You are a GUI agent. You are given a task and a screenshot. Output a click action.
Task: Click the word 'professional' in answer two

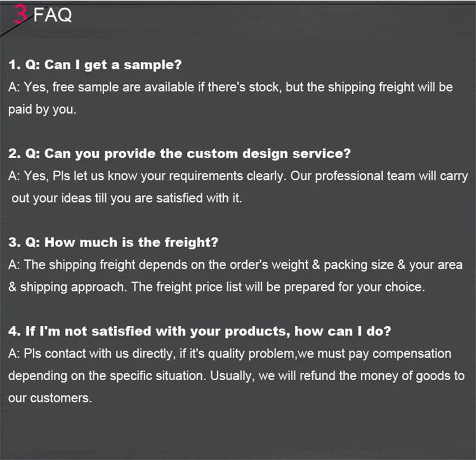tap(349, 176)
